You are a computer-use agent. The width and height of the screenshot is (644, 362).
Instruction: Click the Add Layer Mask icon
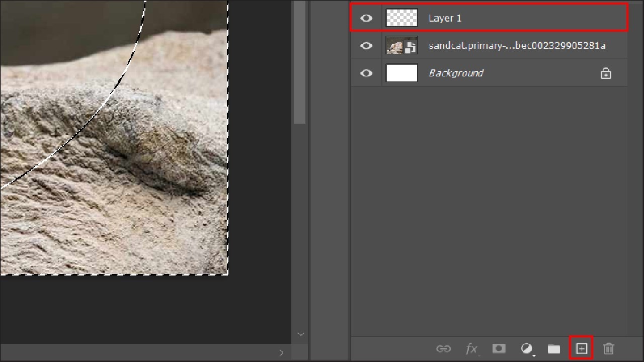pyautogui.click(x=499, y=348)
